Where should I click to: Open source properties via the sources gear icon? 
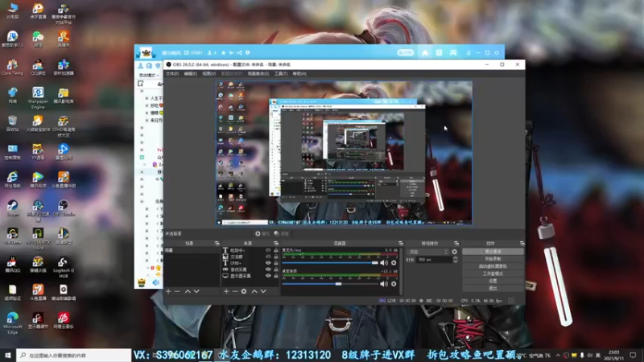pos(244,291)
